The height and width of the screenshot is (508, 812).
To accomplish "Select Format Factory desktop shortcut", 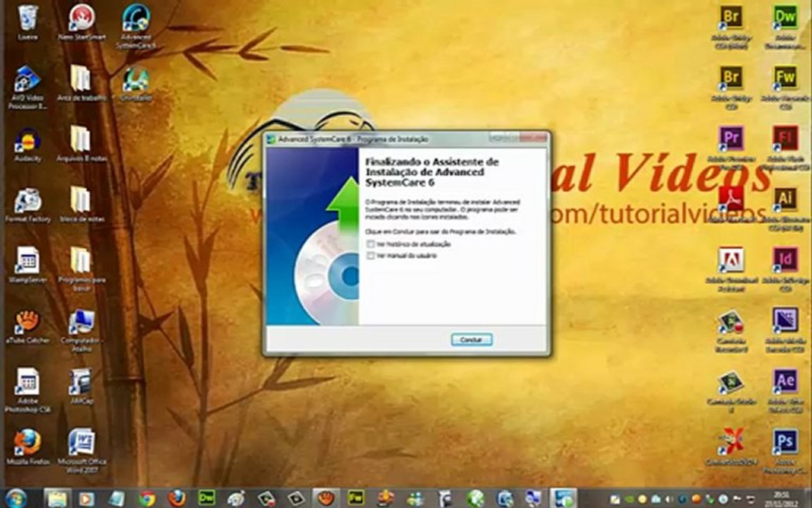I will (27, 205).
